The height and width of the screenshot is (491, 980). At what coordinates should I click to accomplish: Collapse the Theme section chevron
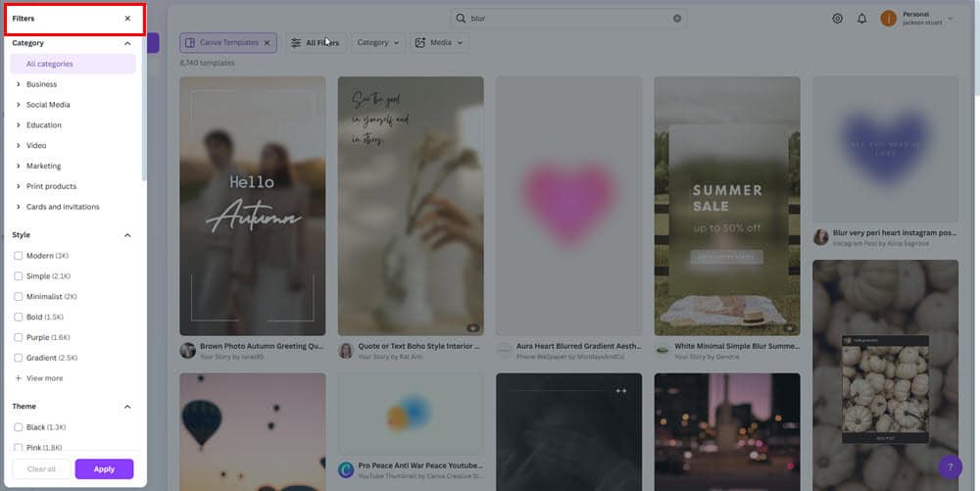pyautogui.click(x=127, y=407)
